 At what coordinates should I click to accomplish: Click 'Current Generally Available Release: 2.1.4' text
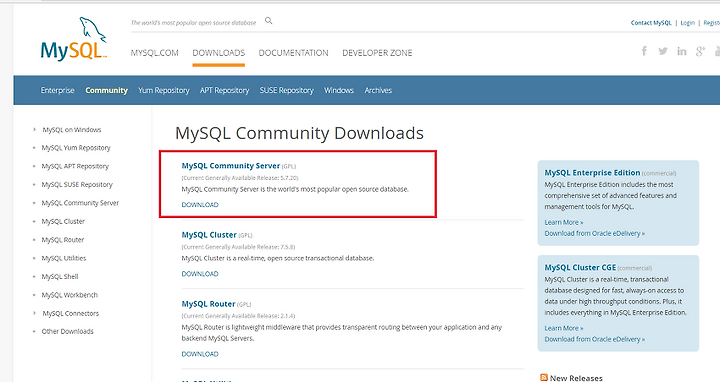pos(238,316)
